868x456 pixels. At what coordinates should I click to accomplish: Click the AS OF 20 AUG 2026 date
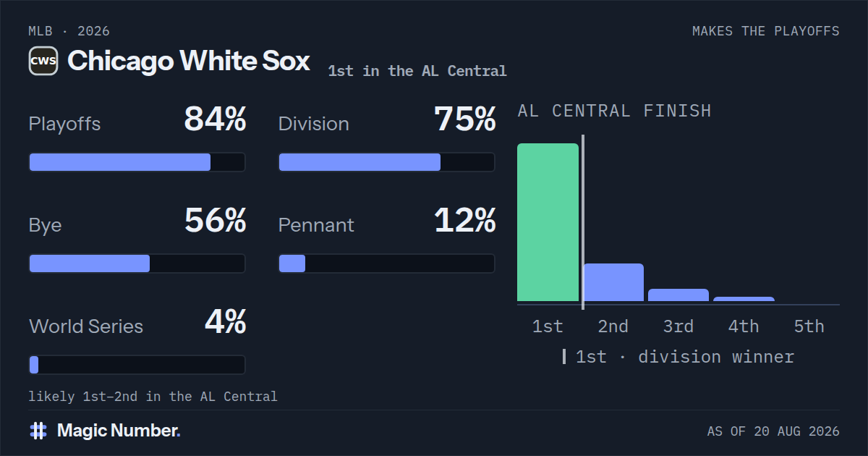[773, 431]
